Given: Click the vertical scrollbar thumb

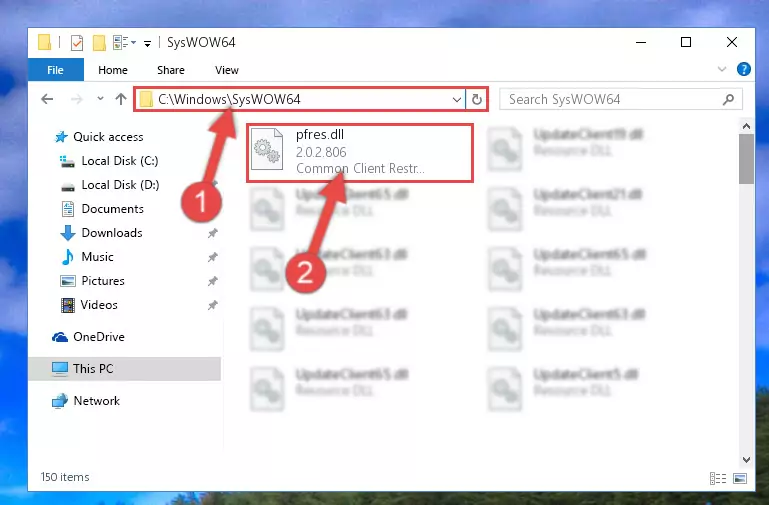Looking at the screenshot, I should [x=746, y=159].
